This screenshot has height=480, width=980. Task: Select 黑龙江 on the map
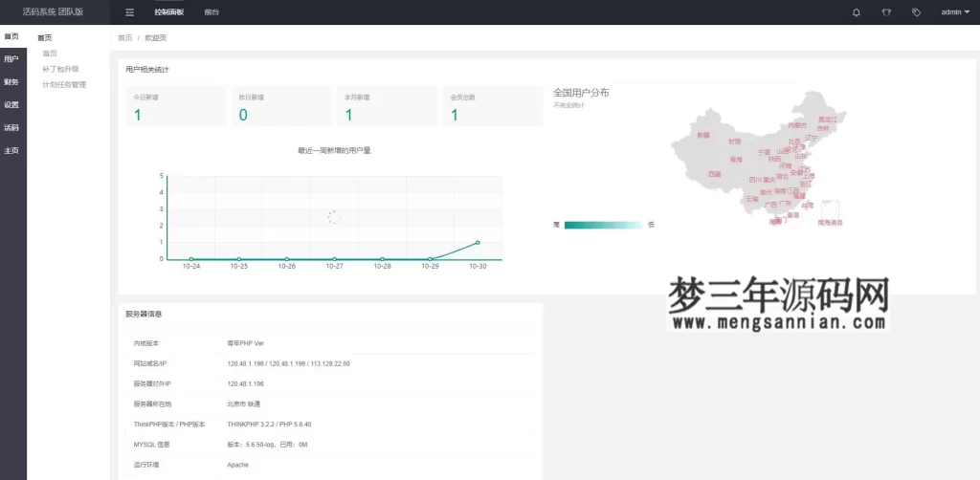(828, 120)
